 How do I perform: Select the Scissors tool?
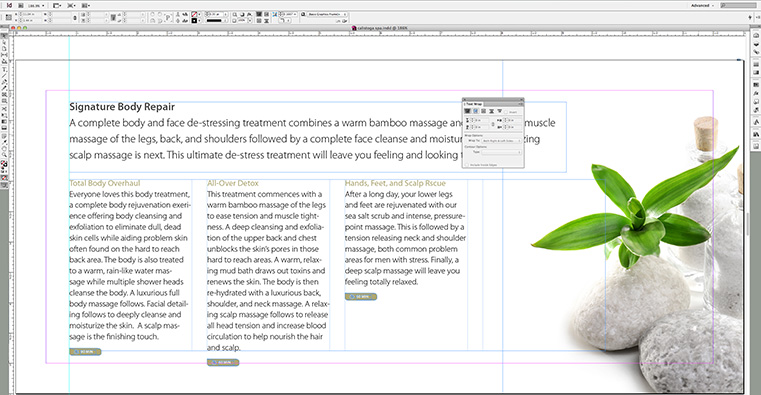click(x=4, y=109)
